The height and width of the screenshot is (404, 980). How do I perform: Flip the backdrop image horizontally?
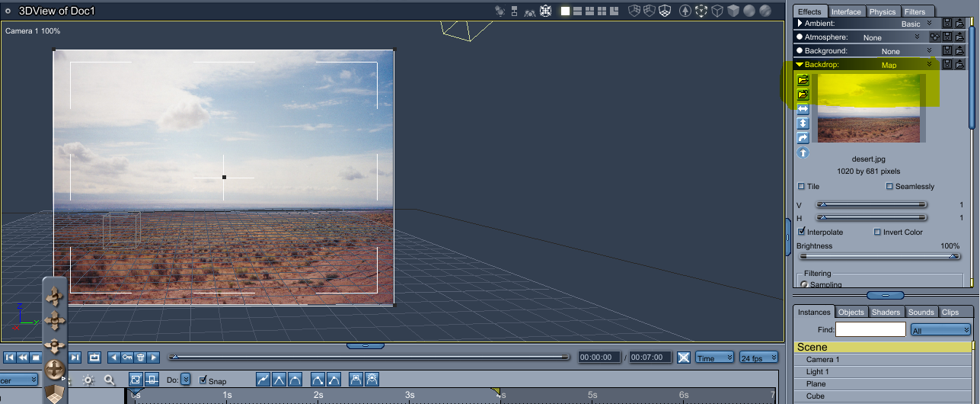pos(803,109)
